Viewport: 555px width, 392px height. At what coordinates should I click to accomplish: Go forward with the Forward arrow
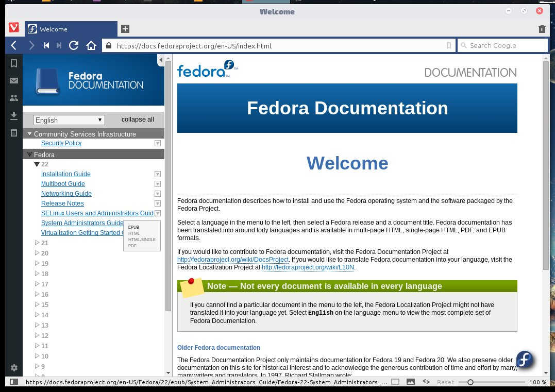point(31,45)
